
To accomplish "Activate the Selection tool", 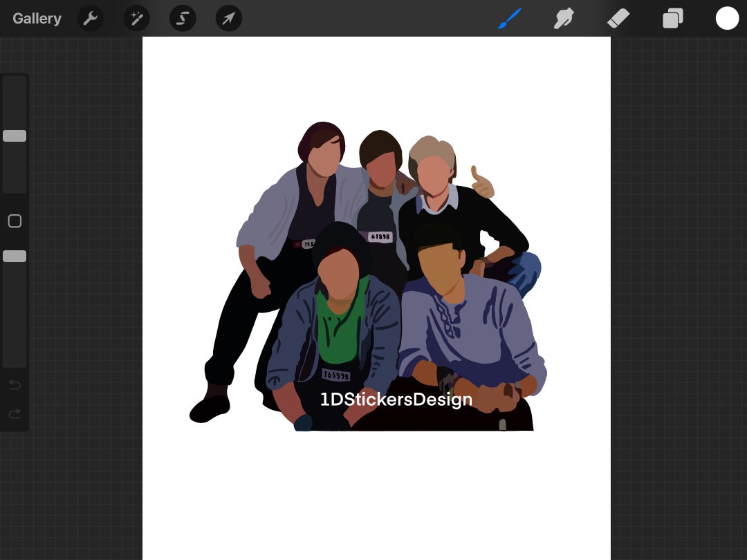I will pos(183,18).
